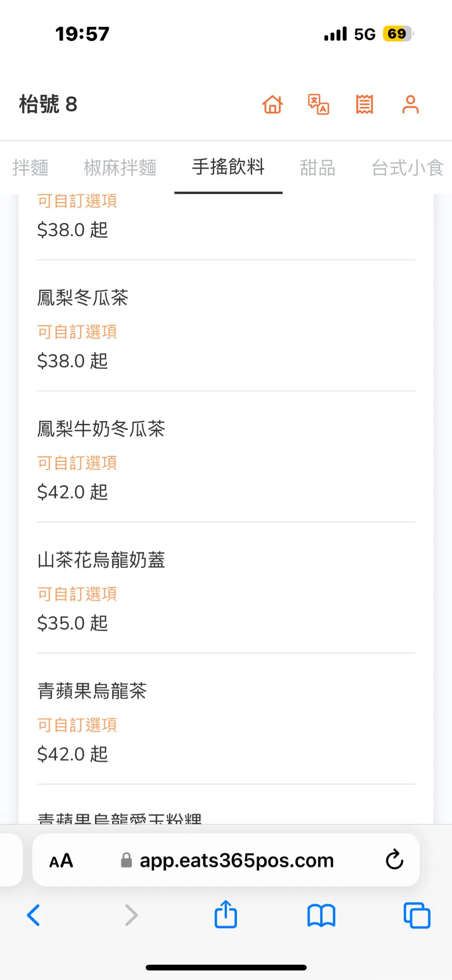Choose the 山茶花烏龍奶蓋 menu item
This screenshot has width=452, height=980.
click(x=101, y=560)
